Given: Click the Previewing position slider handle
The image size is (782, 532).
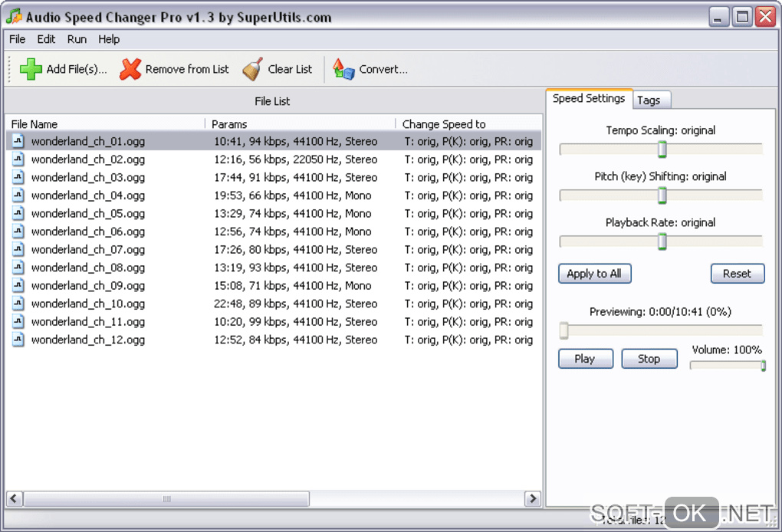Looking at the screenshot, I should coord(563,330).
